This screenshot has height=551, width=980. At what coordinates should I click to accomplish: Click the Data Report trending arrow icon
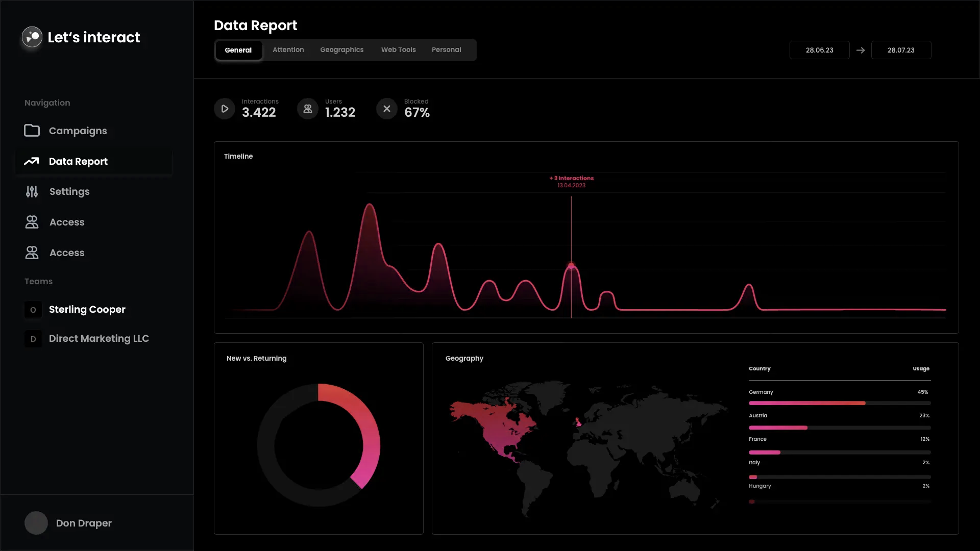pos(32,161)
